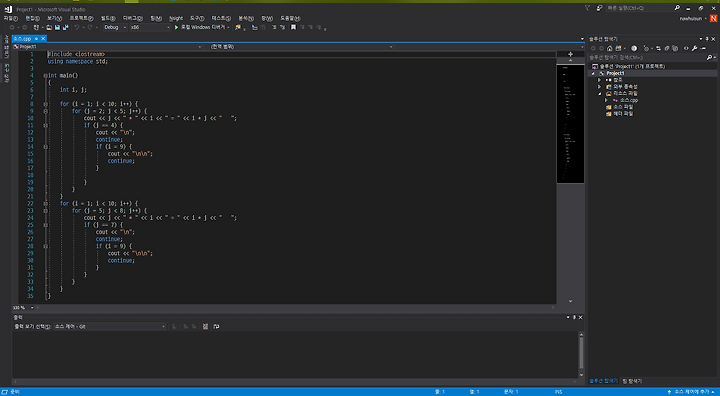This screenshot has height=396, width=720.
Task: Toggle auto-hide pin on Solution Explorer panel
Action: (707, 39)
